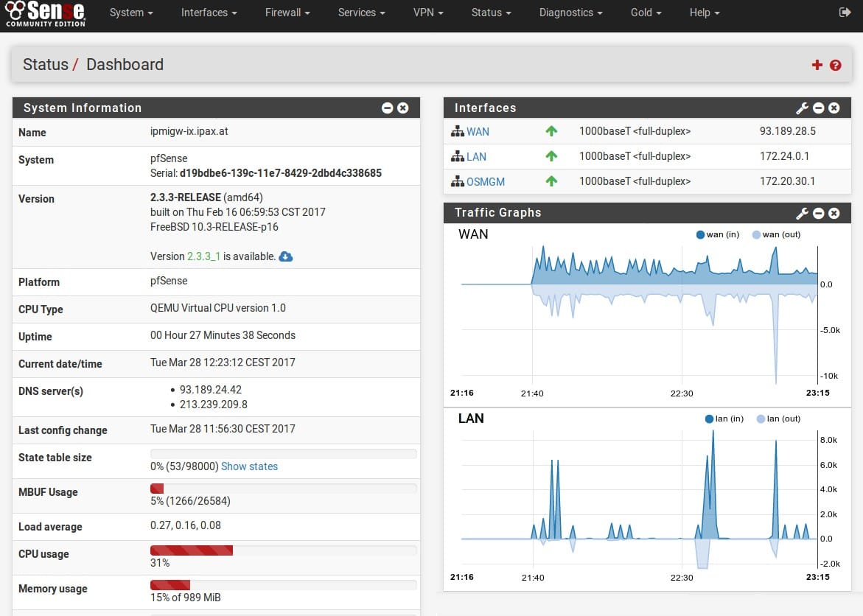Open the 2.3.3_1 version update link
This screenshot has width=863, height=616.
203,256
